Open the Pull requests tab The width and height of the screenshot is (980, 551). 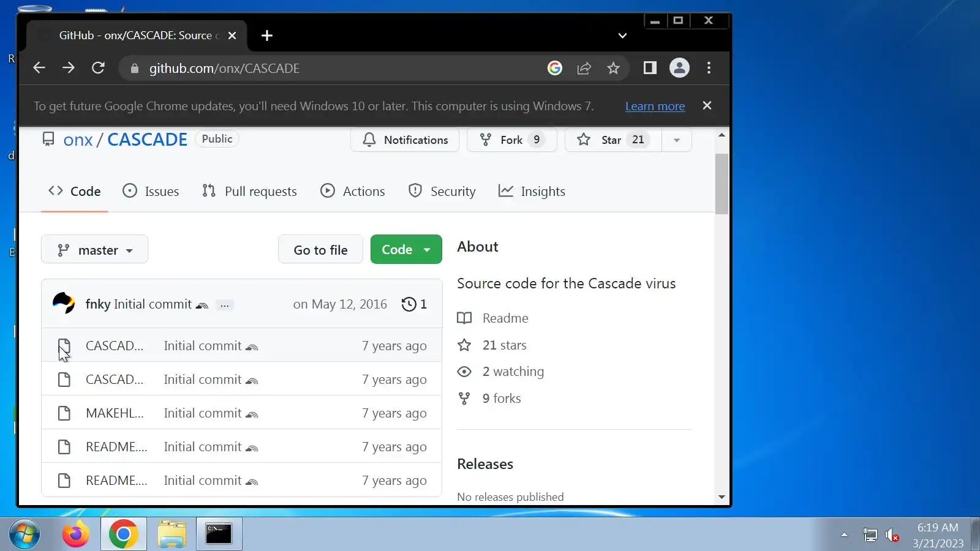click(x=249, y=191)
